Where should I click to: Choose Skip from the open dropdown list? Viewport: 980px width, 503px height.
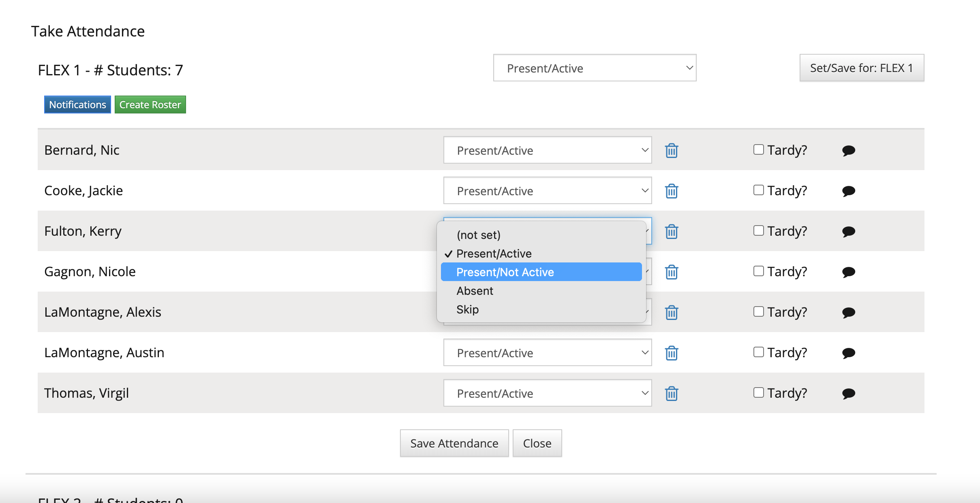(x=468, y=309)
